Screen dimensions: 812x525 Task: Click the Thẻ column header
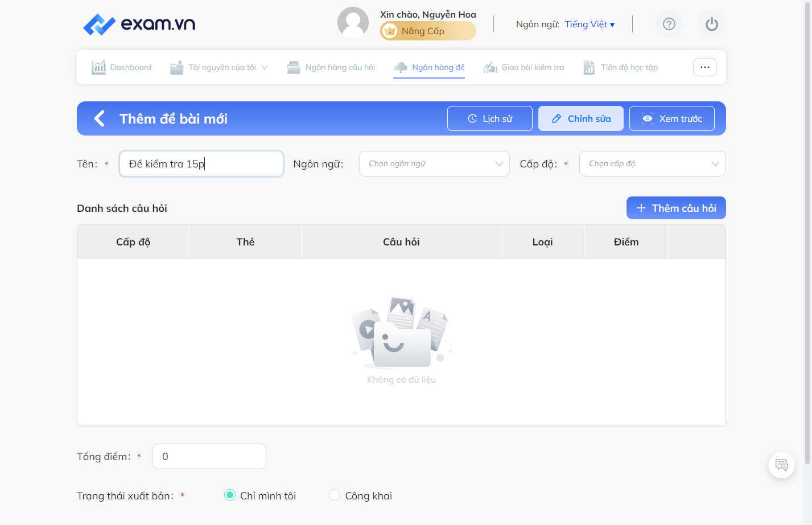[245, 242]
